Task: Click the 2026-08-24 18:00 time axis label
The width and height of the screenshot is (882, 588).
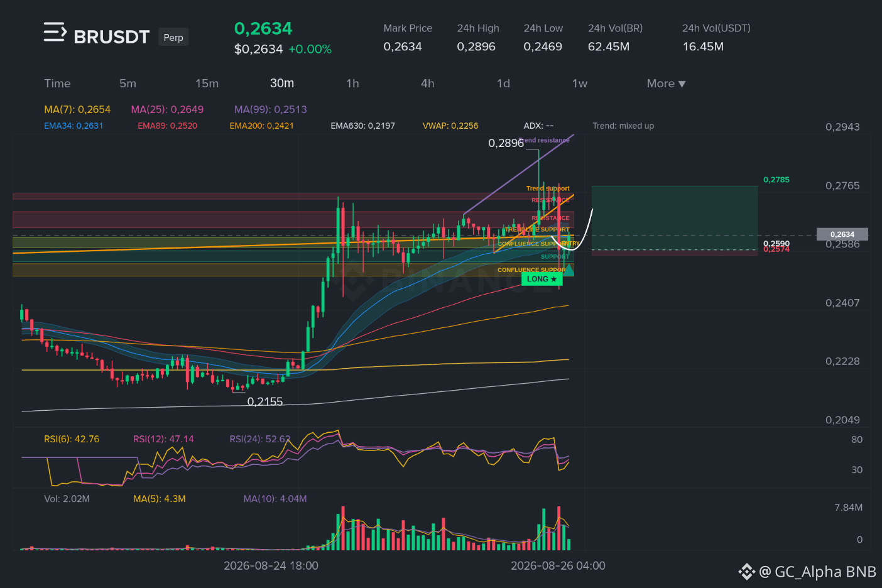Action: tap(271, 565)
